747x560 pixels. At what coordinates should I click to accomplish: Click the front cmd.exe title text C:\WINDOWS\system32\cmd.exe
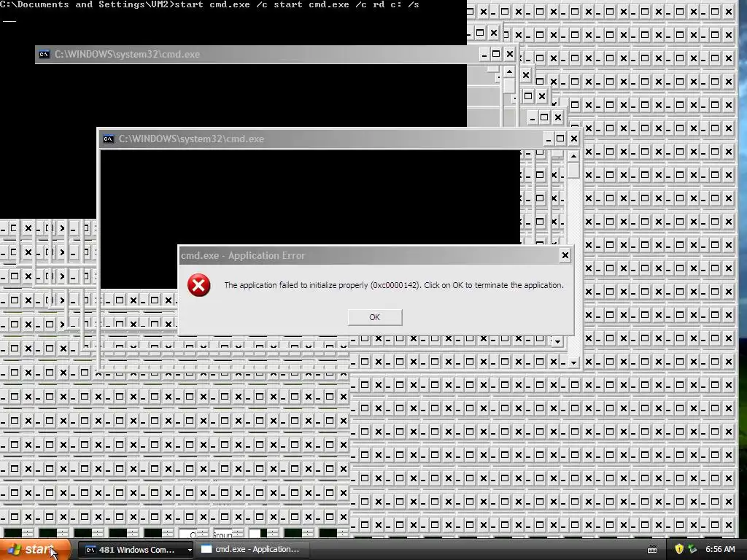[x=191, y=139]
